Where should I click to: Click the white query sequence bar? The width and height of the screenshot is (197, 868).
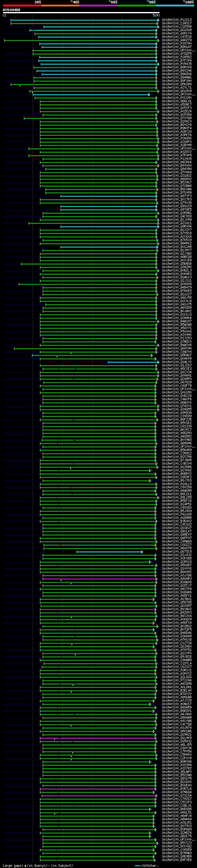81,13
